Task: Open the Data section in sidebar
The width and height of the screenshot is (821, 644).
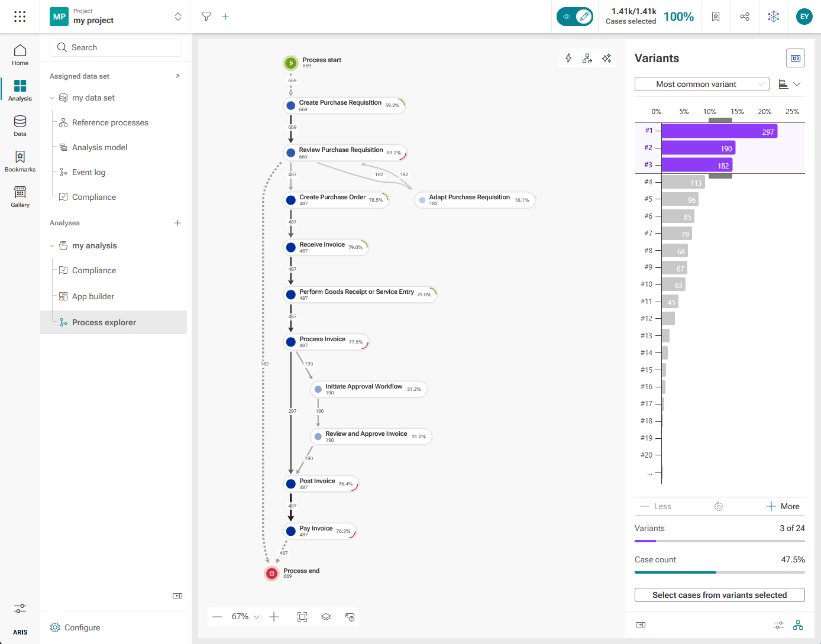Action: pyautogui.click(x=20, y=126)
